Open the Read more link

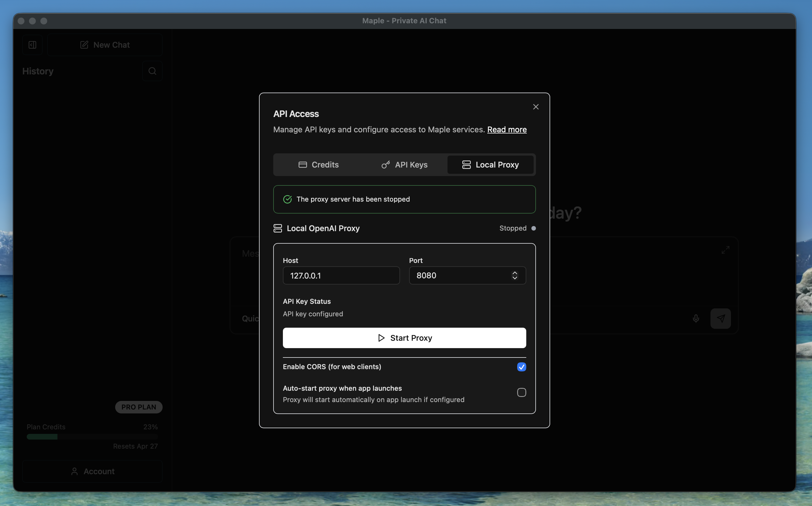click(507, 129)
